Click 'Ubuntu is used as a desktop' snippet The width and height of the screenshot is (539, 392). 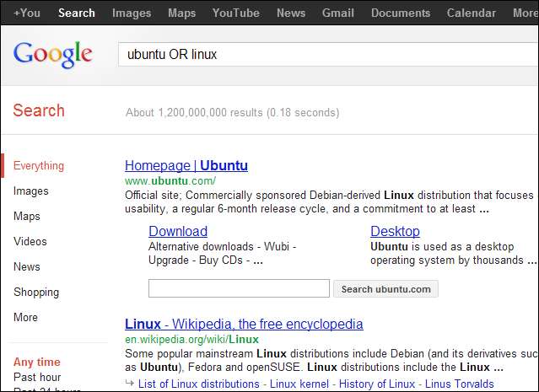[x=442, y=247]
